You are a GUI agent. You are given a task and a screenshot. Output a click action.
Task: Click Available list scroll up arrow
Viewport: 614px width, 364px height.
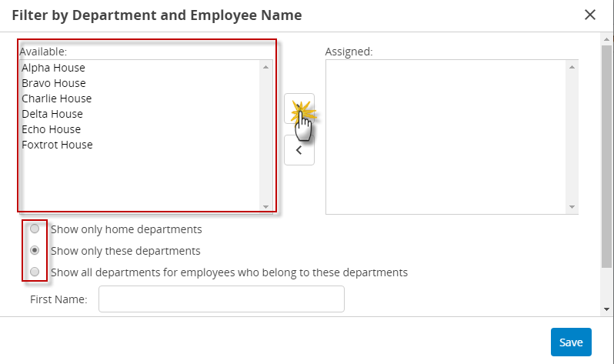click(x=266, y=67)
